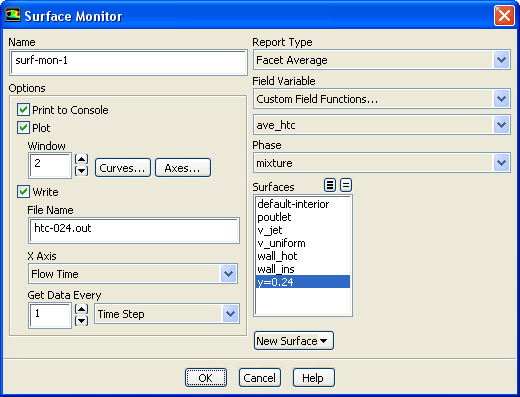This screenshot has height=397, width=520.
Task: Select v_jet in Surfaces list
Action: coord(303,230)
